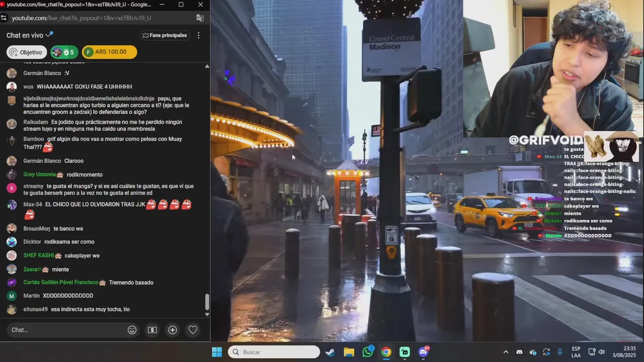Click the Super Chat dollar icon
This screenshot has height=362, width=644.
(152, 330)
